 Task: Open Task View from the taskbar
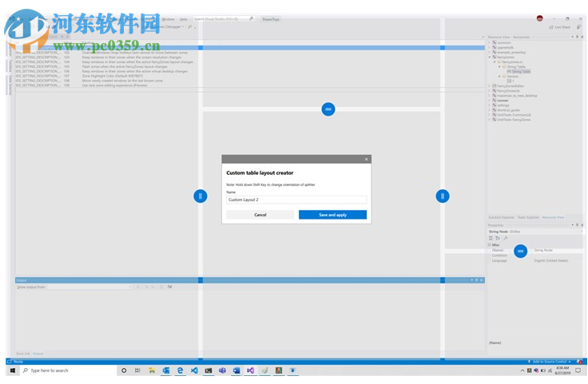pyautogui.click(x=137, y=370)
